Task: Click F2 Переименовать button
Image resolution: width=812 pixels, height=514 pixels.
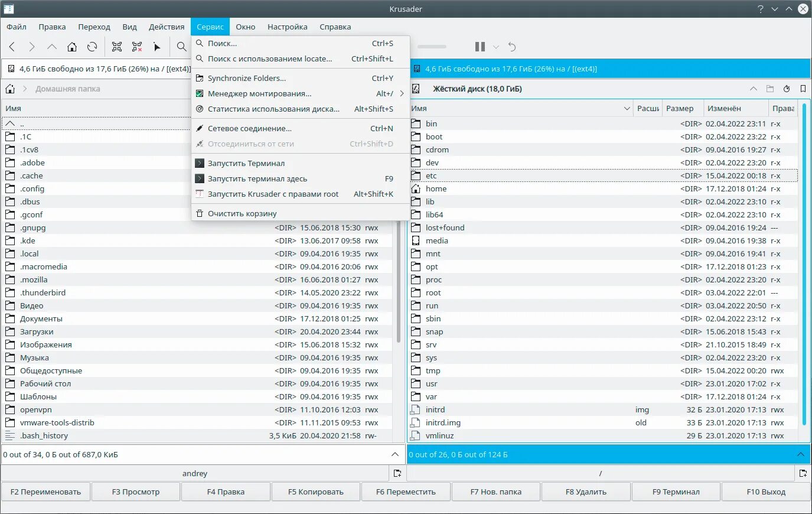Action: click(45, 492)
